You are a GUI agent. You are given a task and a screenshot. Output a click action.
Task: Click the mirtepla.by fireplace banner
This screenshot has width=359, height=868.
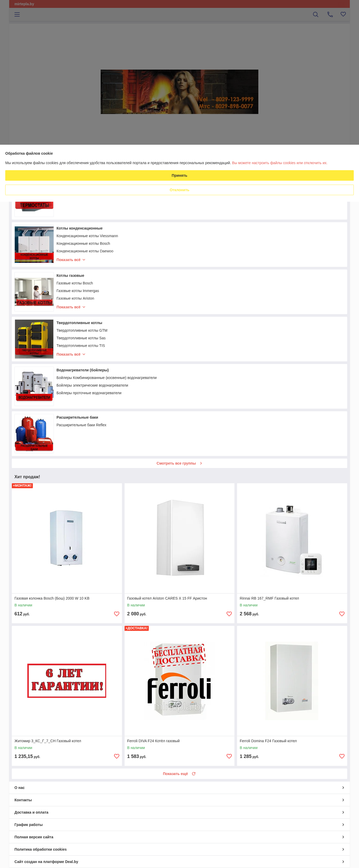coord(179,92)
